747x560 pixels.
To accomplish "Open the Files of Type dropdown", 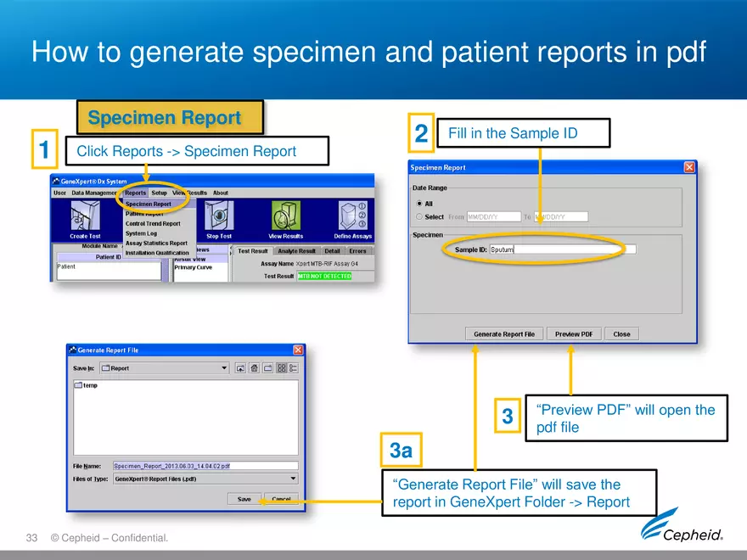I will coord(294,479).
